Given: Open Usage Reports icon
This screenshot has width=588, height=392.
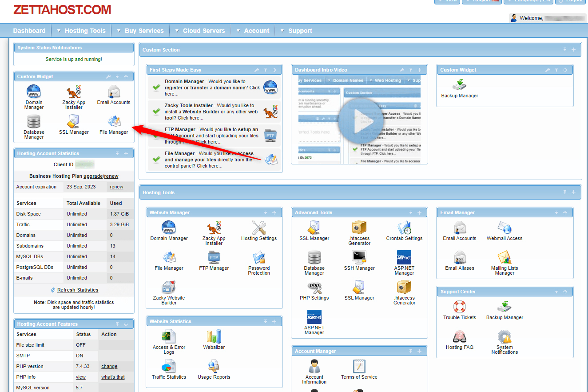Looking at the screenshot, I should tap(214, 370).
